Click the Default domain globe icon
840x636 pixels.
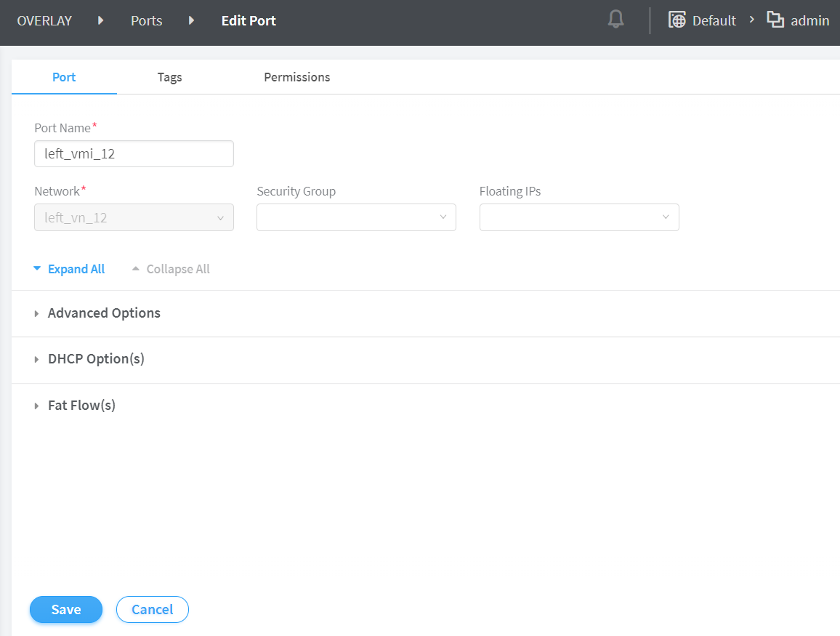coord(677,20)
